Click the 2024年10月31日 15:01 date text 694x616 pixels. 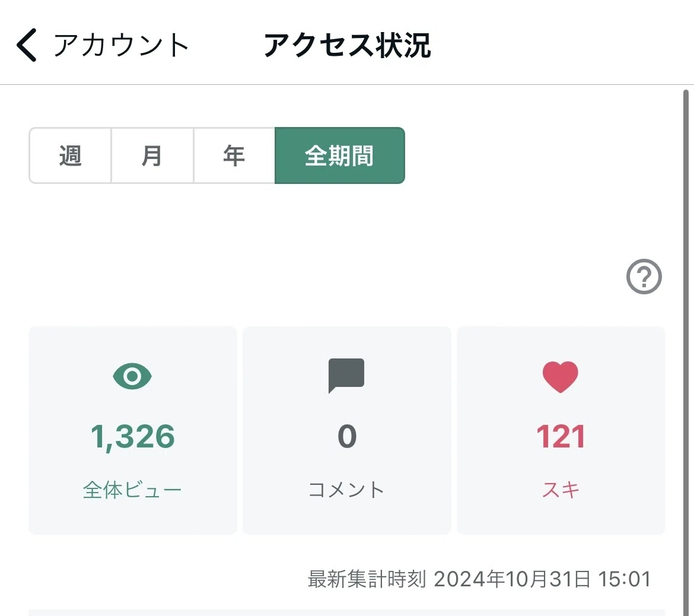pyautogui.click(x=542, y=579)
